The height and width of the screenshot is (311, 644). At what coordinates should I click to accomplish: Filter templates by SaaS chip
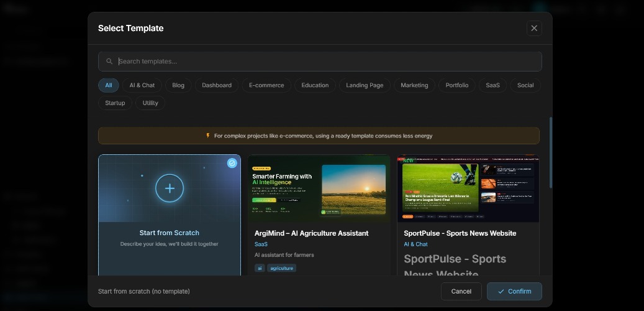493,85
